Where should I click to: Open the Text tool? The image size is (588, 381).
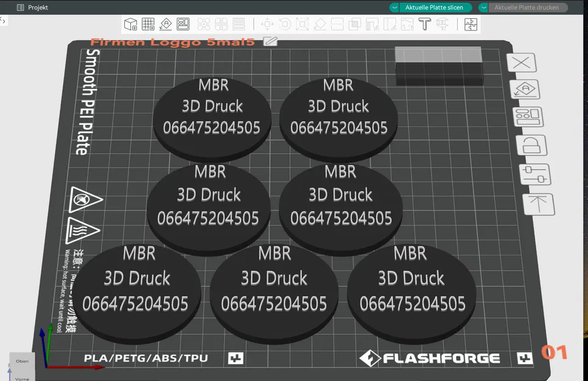(424, 23)
